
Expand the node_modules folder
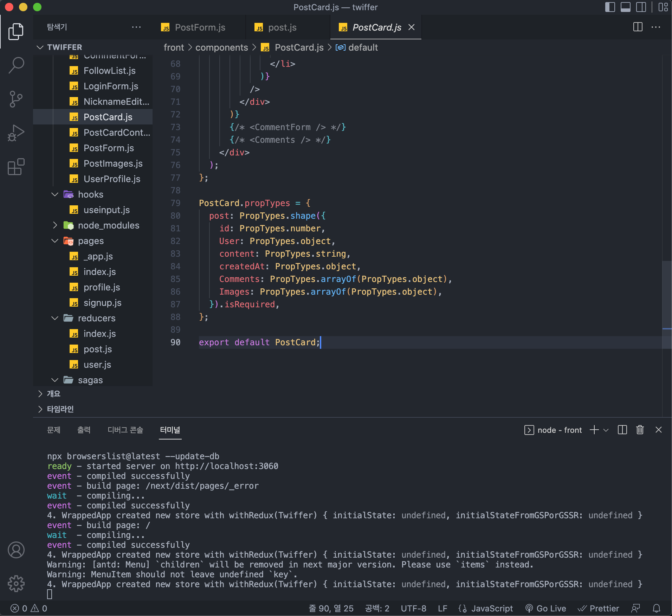click(108, 225)
